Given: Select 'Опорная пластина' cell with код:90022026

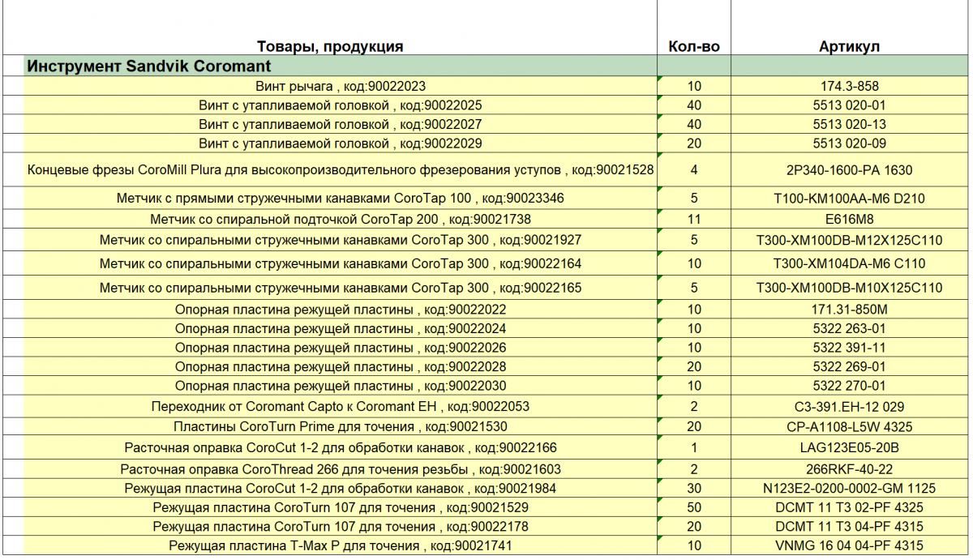Looking at the screenshot, I should click(x=340, y=348).
